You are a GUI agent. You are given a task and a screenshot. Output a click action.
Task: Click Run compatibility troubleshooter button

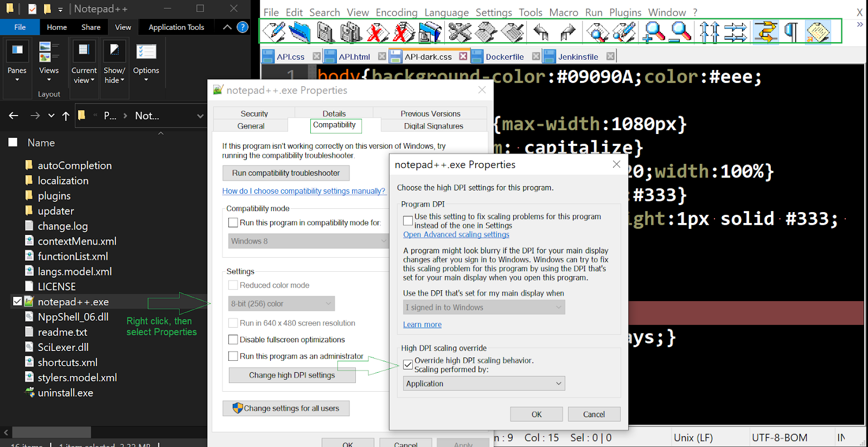tap(286, 173)
